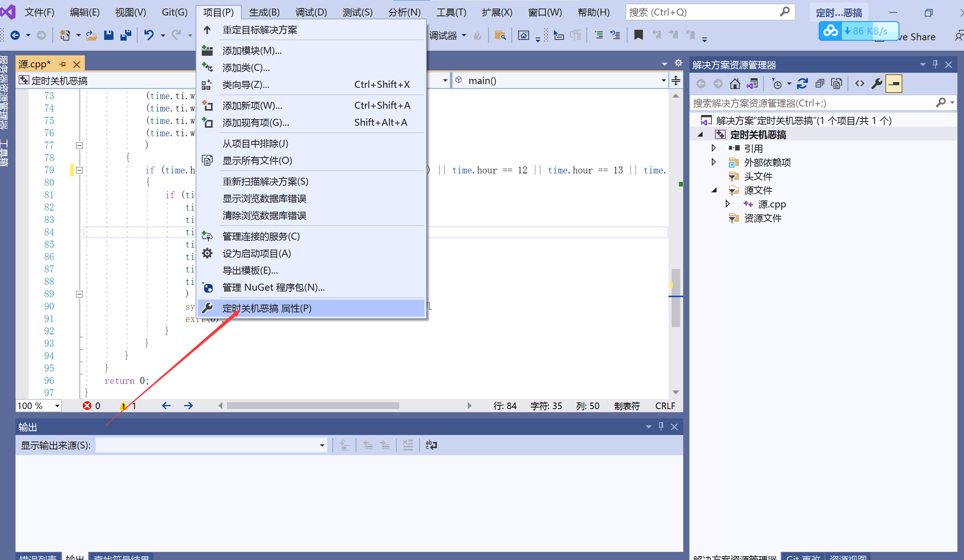The height and width of the screenshot is (560, 964).
Task: Click the 定时关机恶搞 属性(P) entry
Action: point(266,308)
